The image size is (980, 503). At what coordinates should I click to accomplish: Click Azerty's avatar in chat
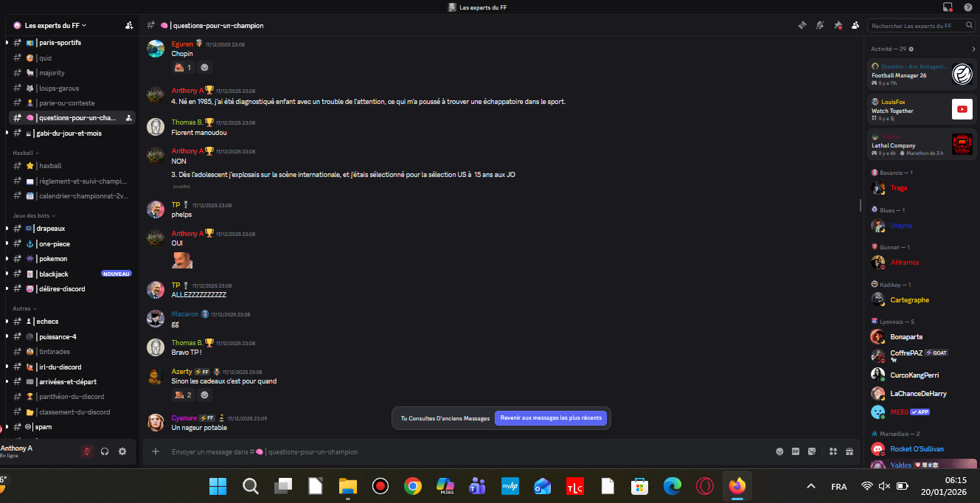pyautogui.click(x=156, y=377)
